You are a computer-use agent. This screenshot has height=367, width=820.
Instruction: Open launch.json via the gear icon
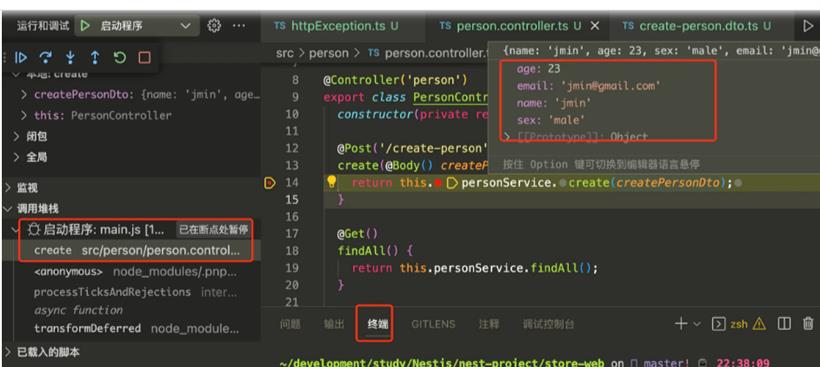click(214, 26)
